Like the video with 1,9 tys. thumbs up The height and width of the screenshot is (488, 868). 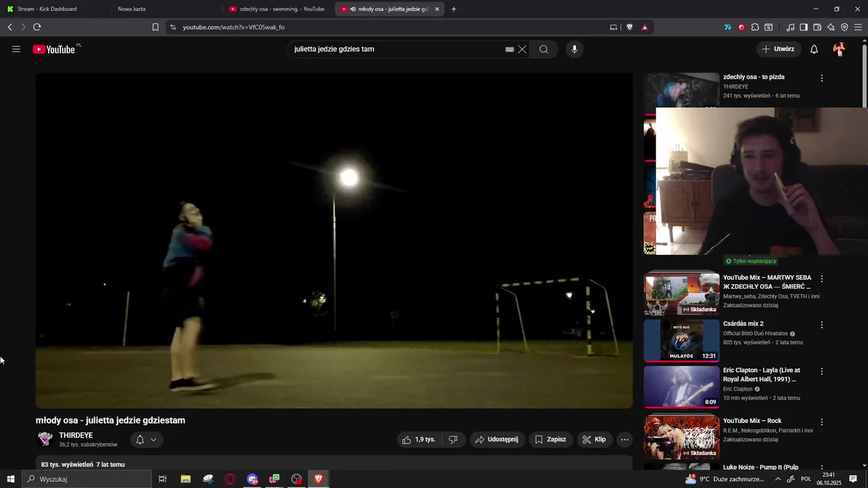click(419, 439)
